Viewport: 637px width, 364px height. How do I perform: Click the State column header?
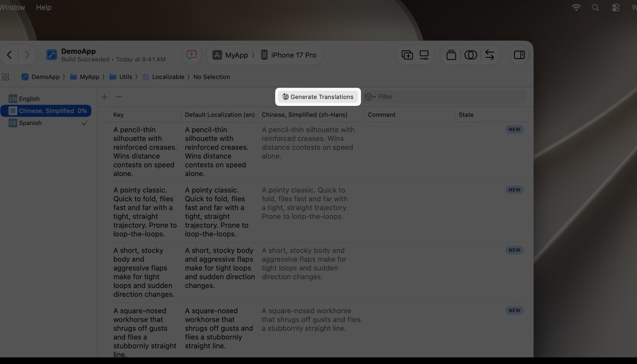coord(466,115)
